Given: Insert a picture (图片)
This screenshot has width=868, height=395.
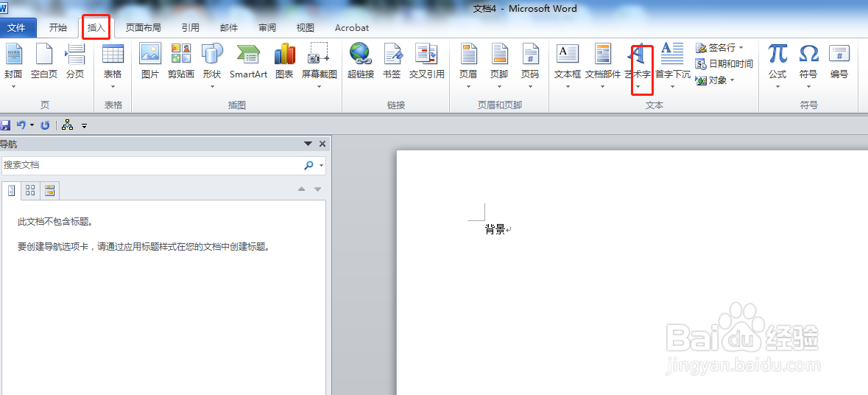Looking at the screenshot, I should (x=150, y=62).
